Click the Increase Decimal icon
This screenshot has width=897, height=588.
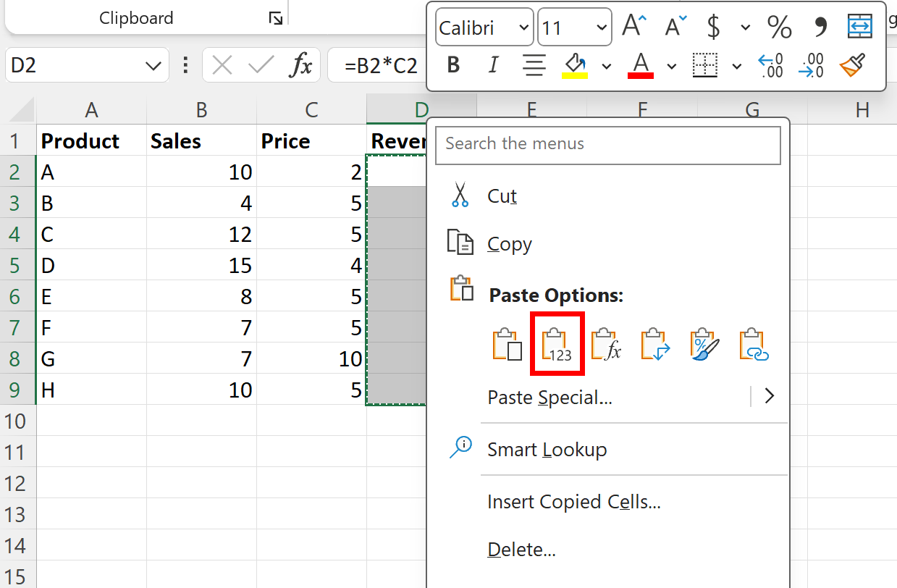coord(771,65)
